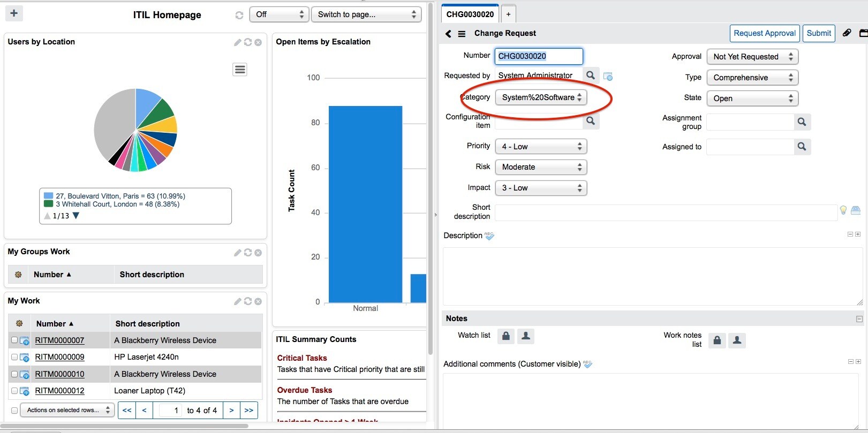Open the Category dropdown
Viewport: 868px width, 433px height.
[541, 97]
